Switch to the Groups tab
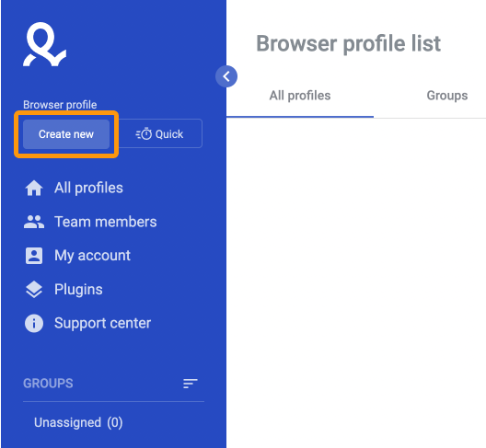This screenshot has width=486, height=448. [447, 96]
